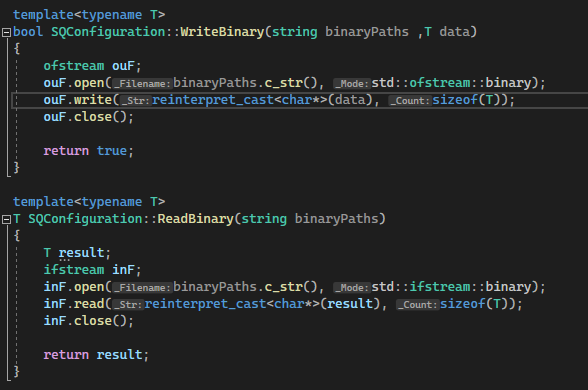Click the binaryPaths parameter in WriteBinary signature
The image size is (588, 390).
(367, 32)
